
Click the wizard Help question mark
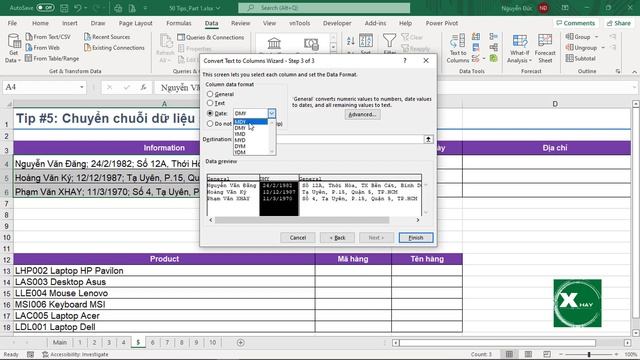[404, 60]
